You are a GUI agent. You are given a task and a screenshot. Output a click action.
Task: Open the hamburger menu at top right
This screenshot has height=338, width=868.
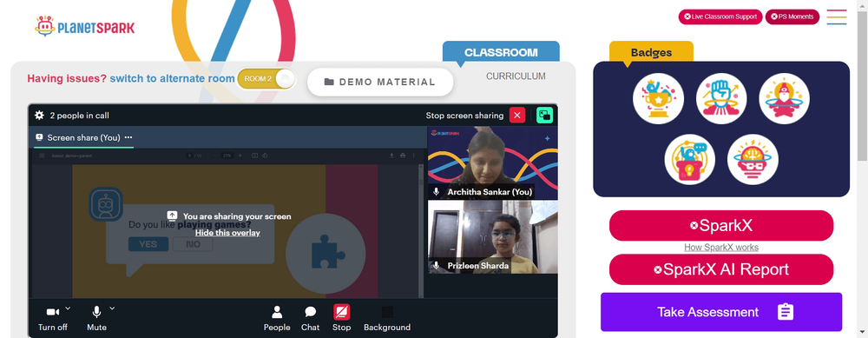(x=837, y=17)
